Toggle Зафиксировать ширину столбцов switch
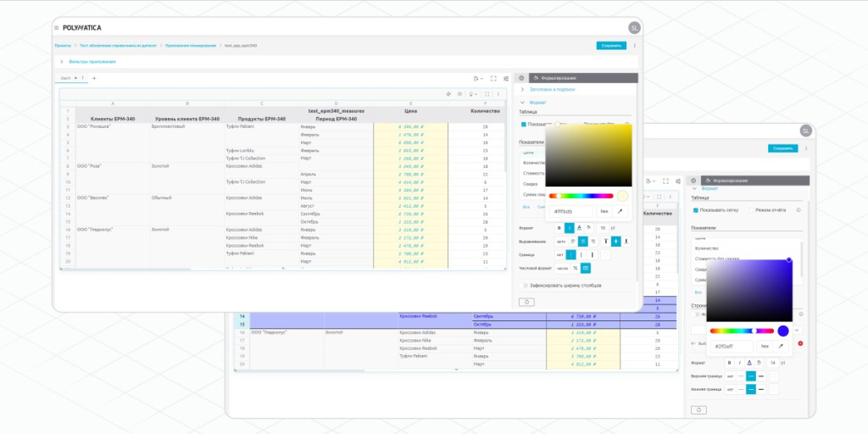This screenshot has height=434, width=868. (523, 286)
